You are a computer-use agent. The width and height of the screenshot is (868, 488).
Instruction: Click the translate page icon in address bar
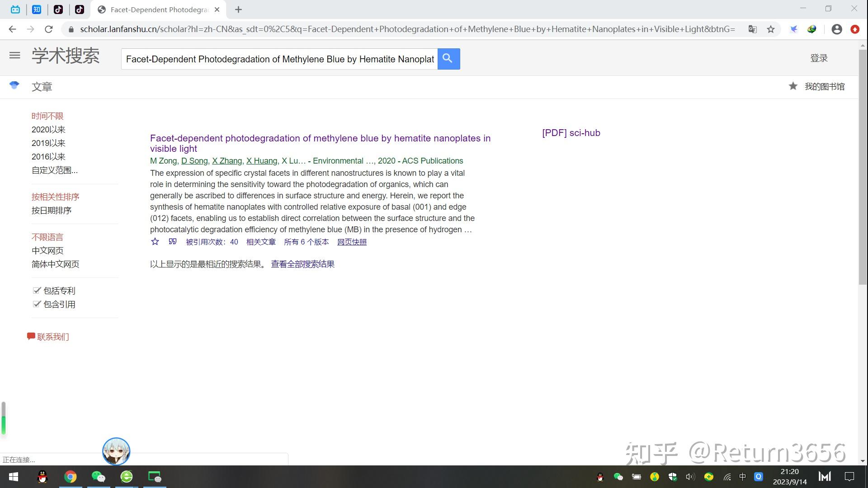click(752, 29)
